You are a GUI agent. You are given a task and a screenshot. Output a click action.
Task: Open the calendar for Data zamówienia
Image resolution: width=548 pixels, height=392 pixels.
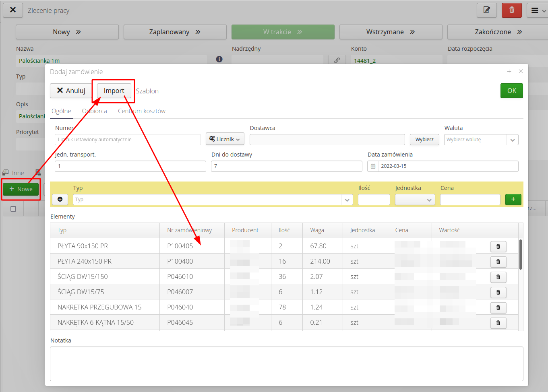point(372,166)
